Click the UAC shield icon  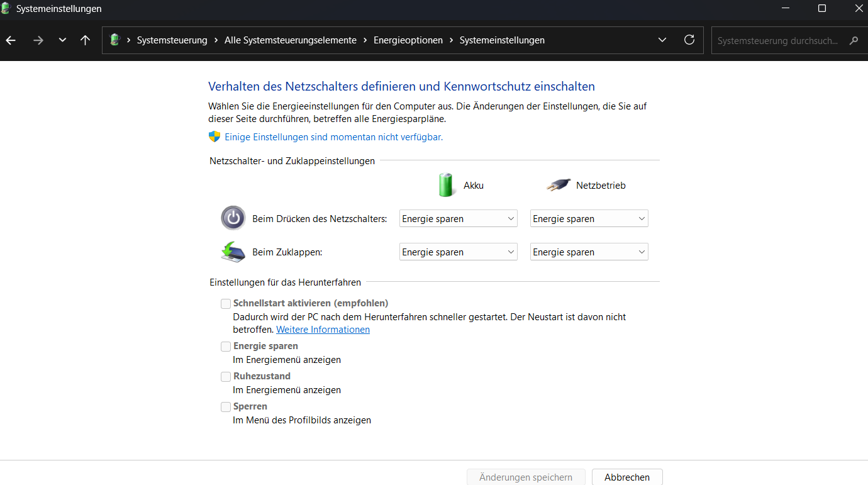(214, 137)
